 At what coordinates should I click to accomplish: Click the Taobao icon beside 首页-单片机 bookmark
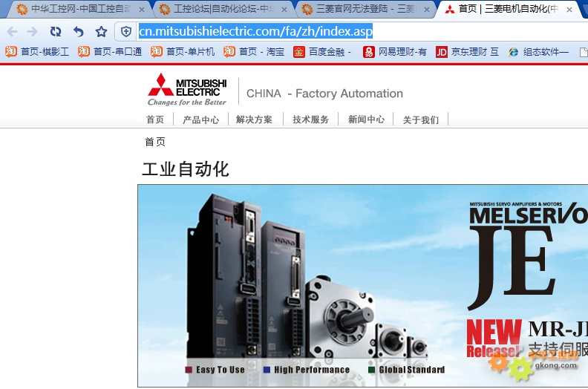click(x=156, y=51)
